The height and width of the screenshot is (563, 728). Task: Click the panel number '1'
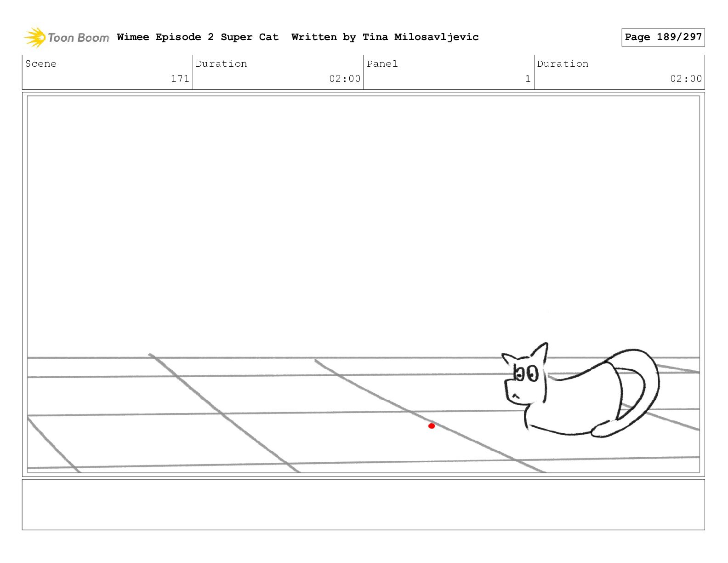(x=528, y=79)
